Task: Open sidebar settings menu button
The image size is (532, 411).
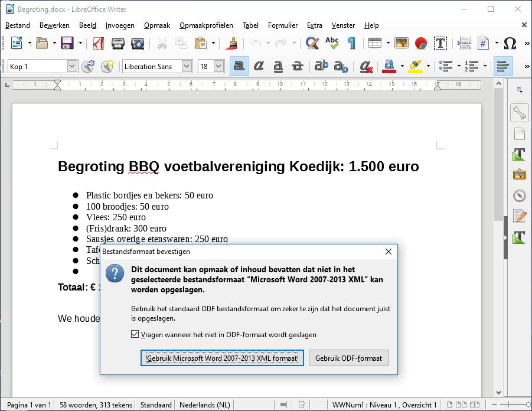Action: (520, 90)
